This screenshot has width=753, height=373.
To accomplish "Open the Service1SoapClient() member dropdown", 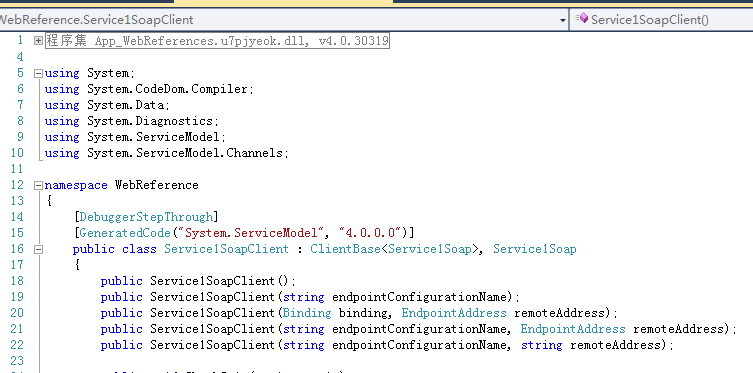I will 661,20.
